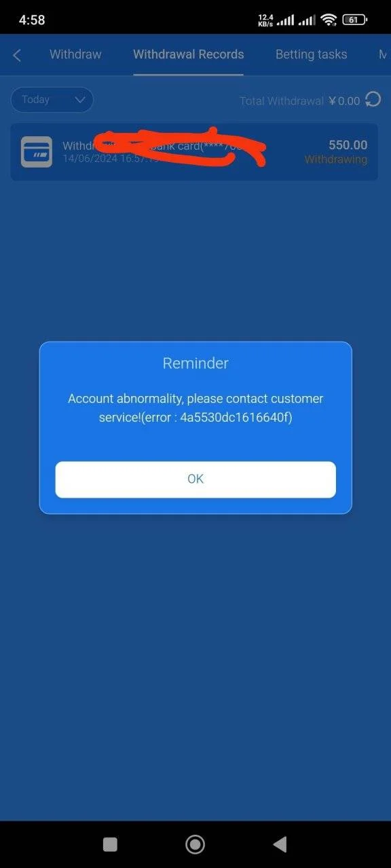
Task: Select the Withdrawal Records tab
Action: coord(188,54)
